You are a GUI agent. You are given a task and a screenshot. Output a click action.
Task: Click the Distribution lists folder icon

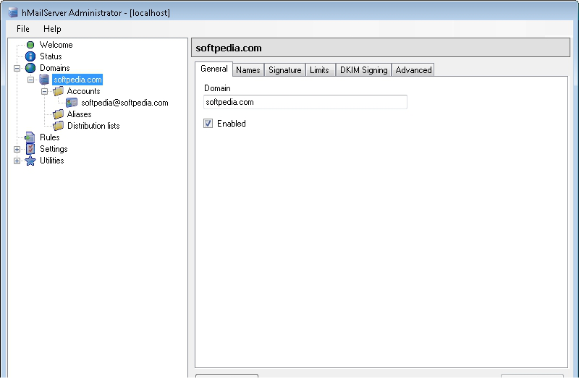[58, 126]
